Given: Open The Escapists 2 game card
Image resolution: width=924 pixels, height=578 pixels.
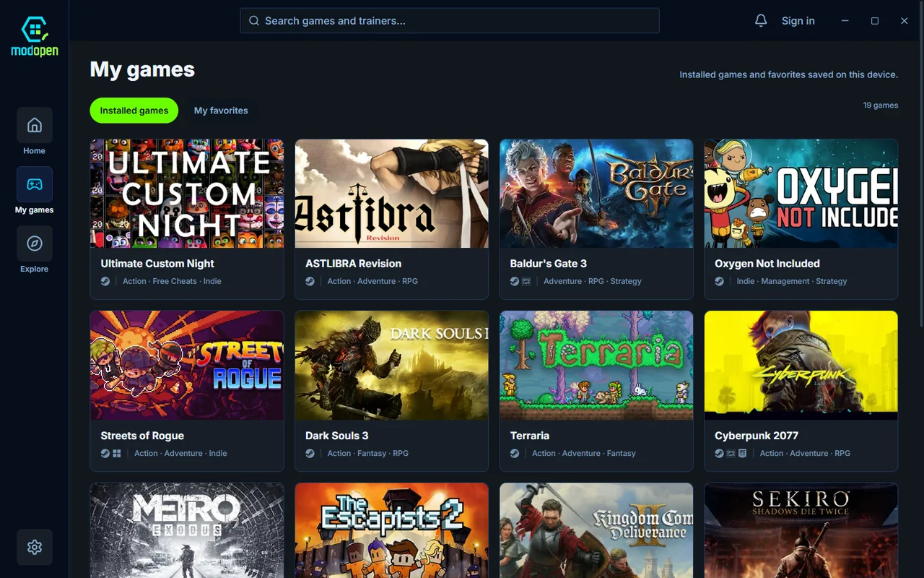Looking at the screenshot, I should [x=392, y=530].
